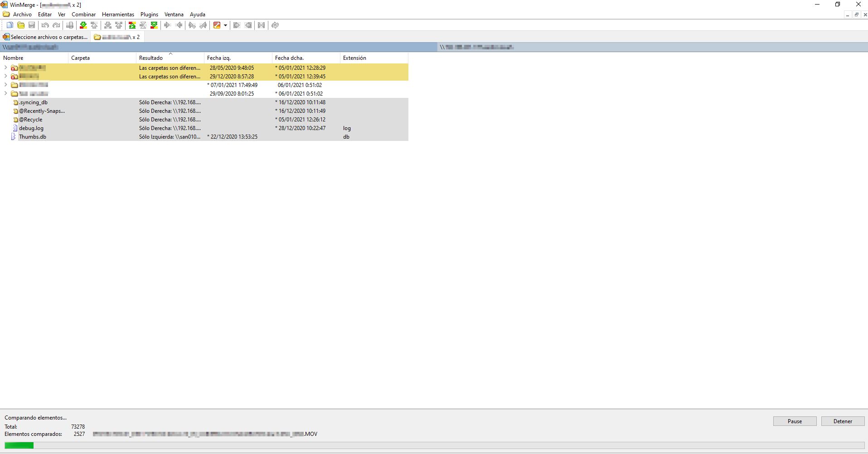Image resolution: width=868 pixels, height=454 pixels.
Task: Click the Refresh comparison icon
Action: (x=275, y=25)
